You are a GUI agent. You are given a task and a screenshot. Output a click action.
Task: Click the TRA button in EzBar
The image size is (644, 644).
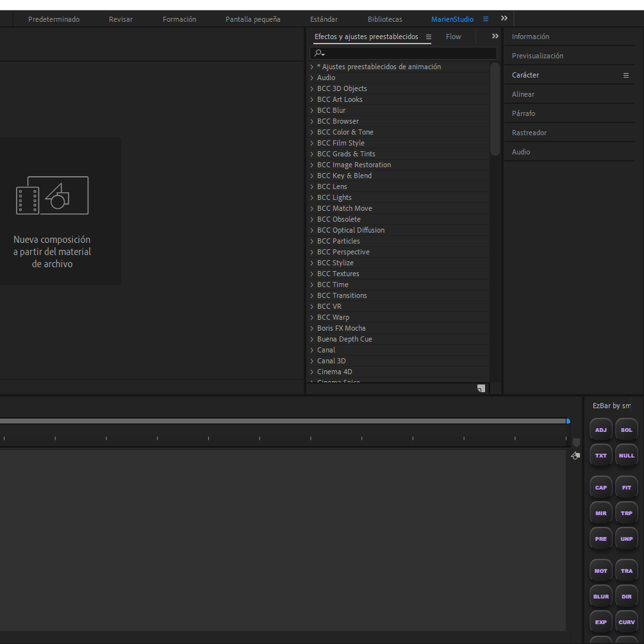(626, 570)
